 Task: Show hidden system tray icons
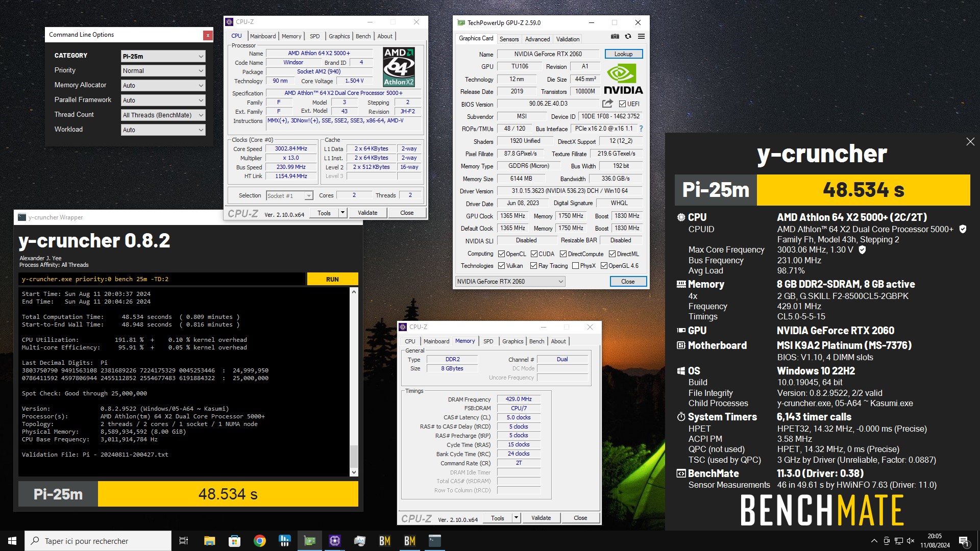click(874, 541)
